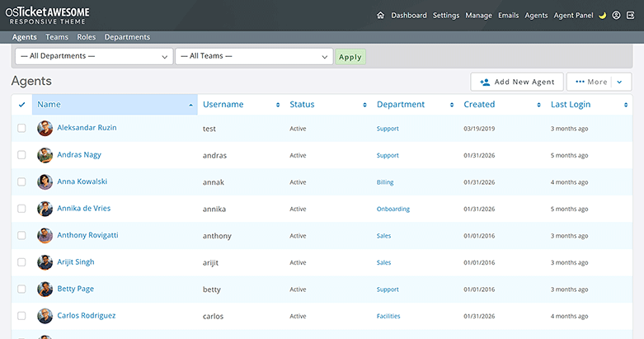Open the Billing department link
The image size is (644, 339).
coord(385,182)
